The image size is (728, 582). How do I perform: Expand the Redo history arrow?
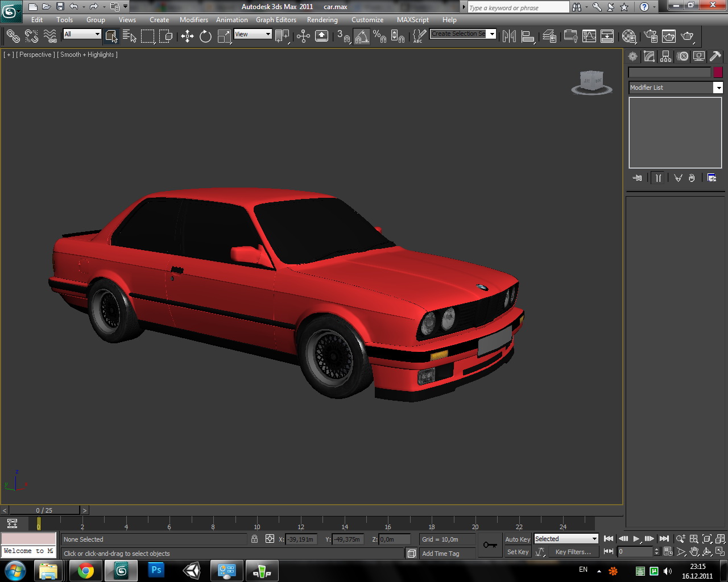104,7
